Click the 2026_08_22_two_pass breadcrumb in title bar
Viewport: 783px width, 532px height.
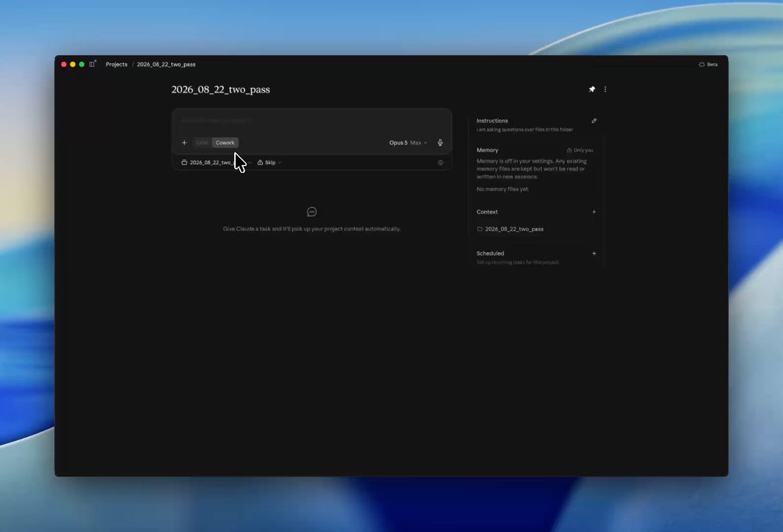[166, 65]
